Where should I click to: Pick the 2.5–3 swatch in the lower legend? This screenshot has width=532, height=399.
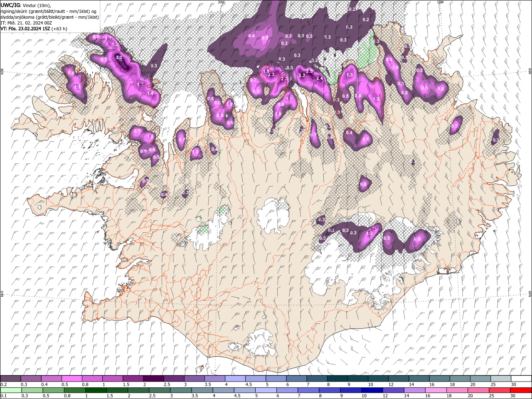[x=160, y=390]
